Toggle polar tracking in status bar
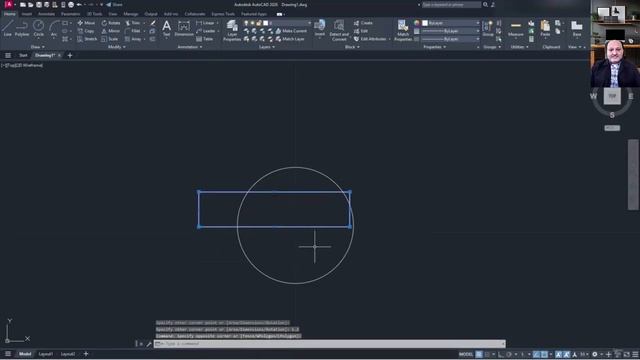 (509, 354)
